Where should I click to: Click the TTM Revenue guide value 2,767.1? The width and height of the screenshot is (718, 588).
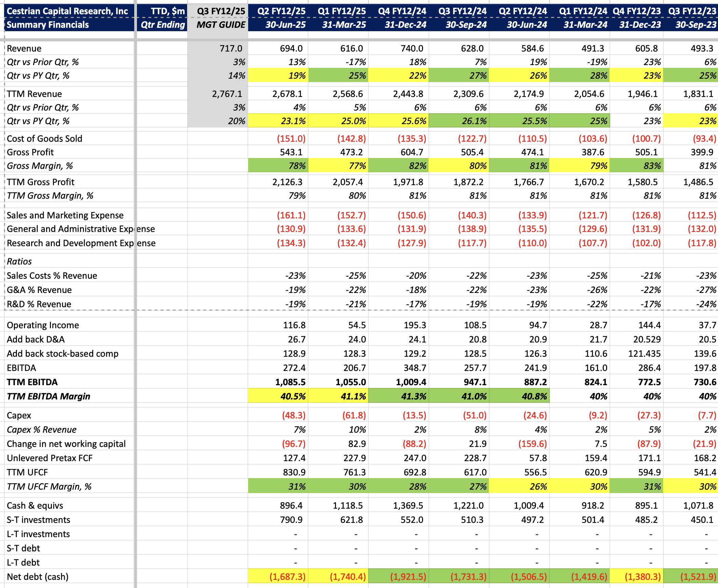227,94
